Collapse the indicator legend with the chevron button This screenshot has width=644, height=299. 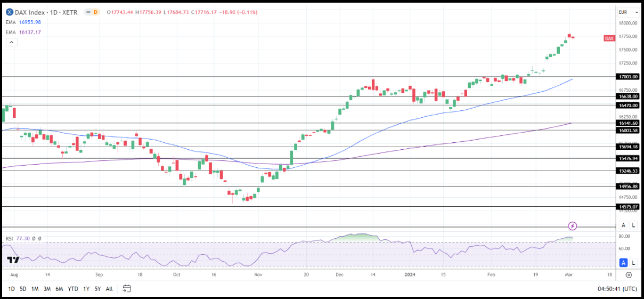[x=12, y=42]
